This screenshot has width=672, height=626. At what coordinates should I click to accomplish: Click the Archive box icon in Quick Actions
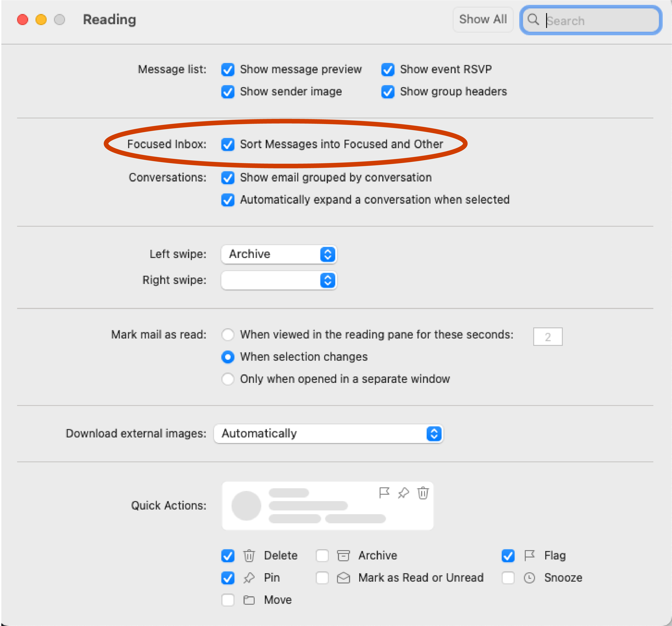pyautogui.click(x=343, y=555)
